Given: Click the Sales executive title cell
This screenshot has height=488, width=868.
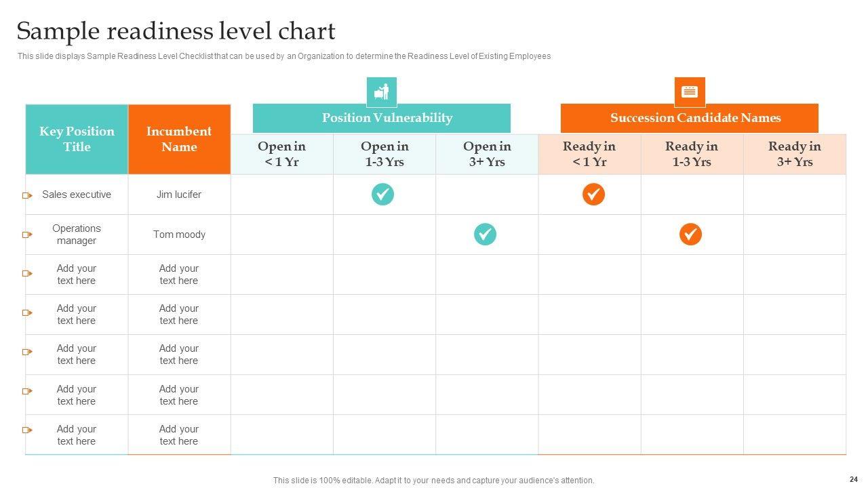Looking at the screenshot, I should (x=77, y=195).
